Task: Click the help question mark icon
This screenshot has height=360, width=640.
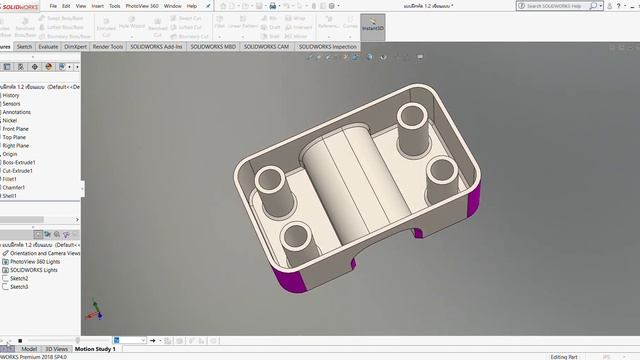Action: click(618, 6)
